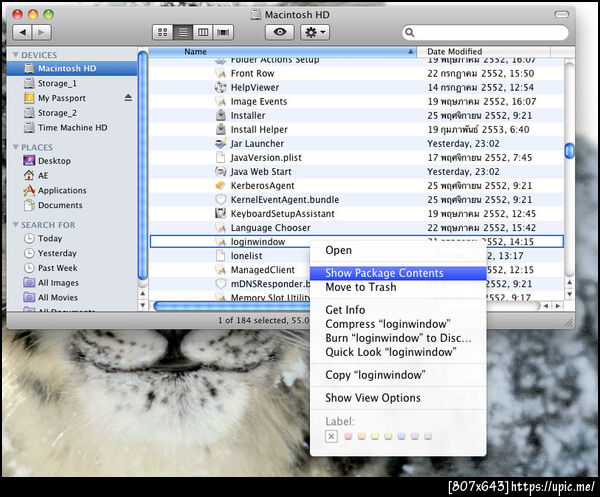Choose Compress "loginwindow"

[398, 324]
